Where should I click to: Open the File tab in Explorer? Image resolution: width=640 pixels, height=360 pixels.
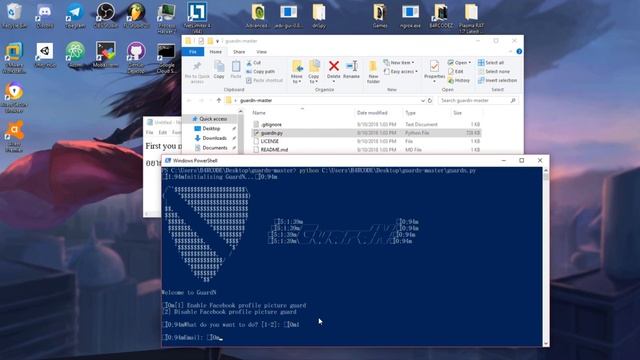(x=193, y=52)
